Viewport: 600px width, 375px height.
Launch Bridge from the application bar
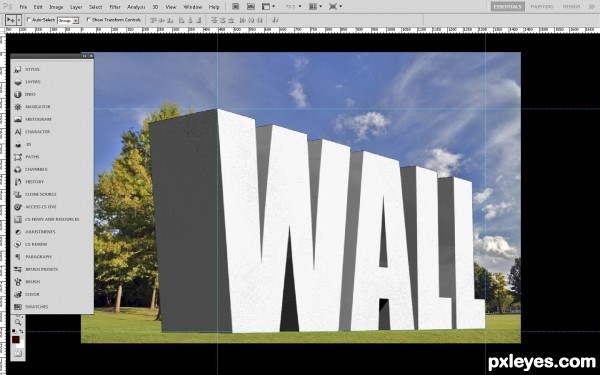236,7
